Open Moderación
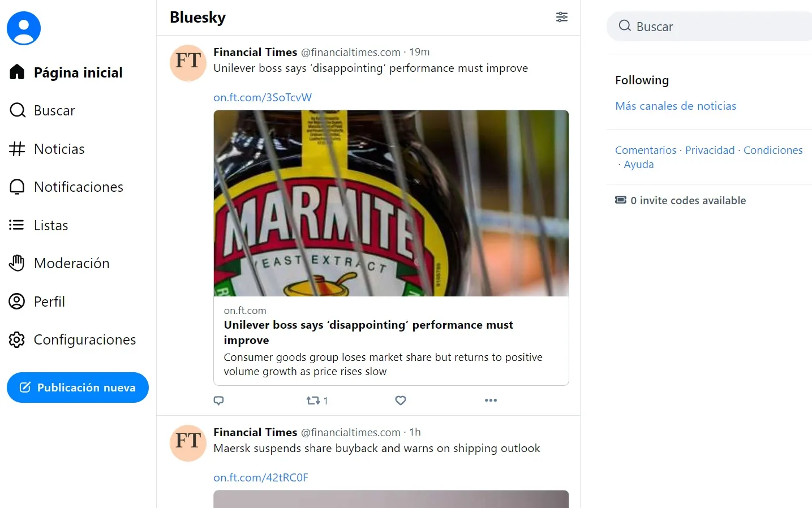The height and width of the screenshot is (508, 812). [x=72, y=263]
